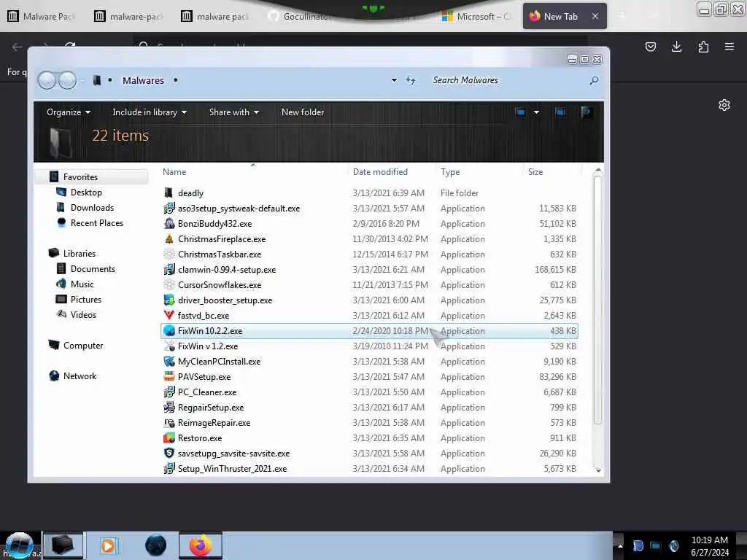Click scrollbar down arrow in file list
This screenshot has height=560, width=747.
(598, 470)
